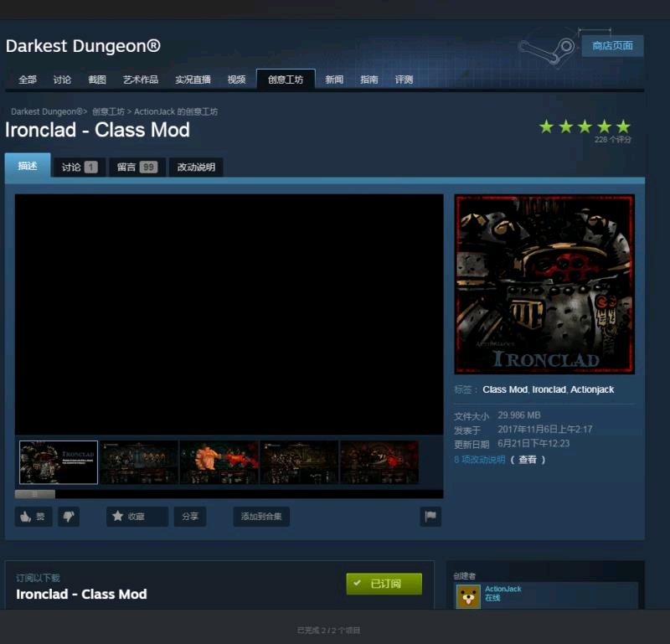670x644 pixels.
Task: Open the 艺术作品 artwork tab
Action: pyautogui.click(x=141, y=80)
